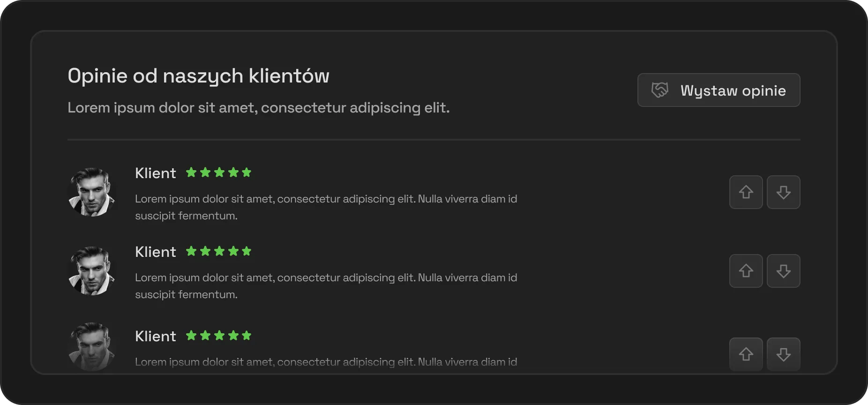Viewport: 868px width, 405px height.
Task: Click the first review's fifth star
Action: tap(247, 172)
